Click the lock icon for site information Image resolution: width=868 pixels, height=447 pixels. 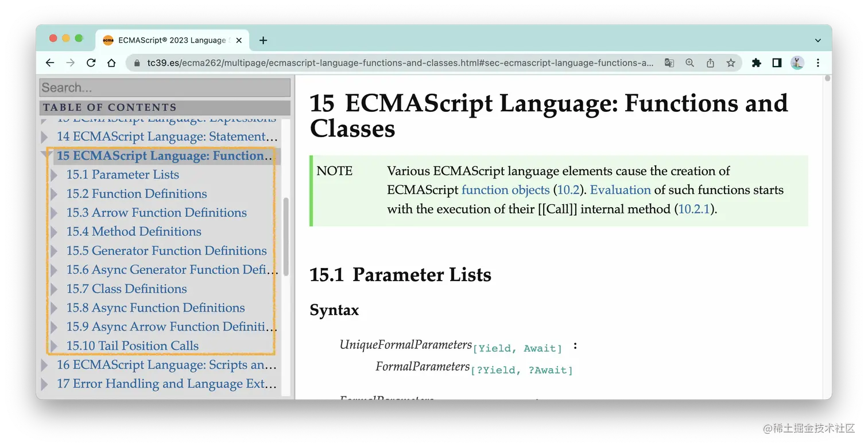point(137,63)
